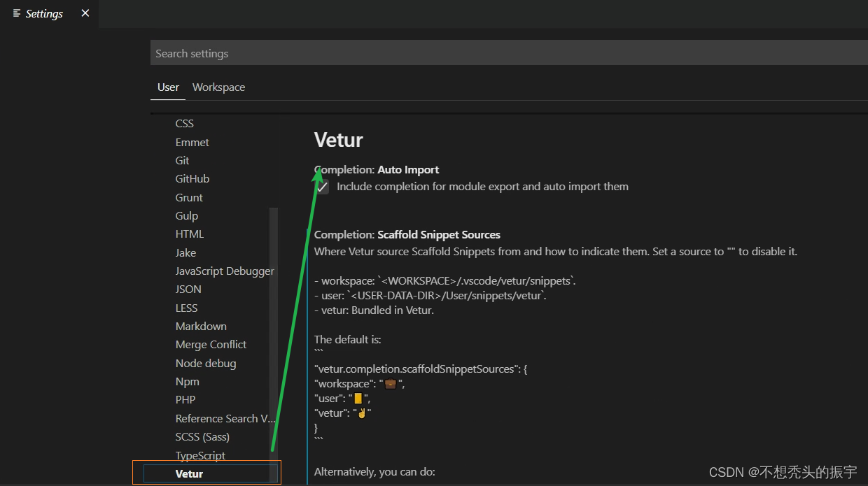
Task: Select the Settings editor tab
Action: pos(49,13)
